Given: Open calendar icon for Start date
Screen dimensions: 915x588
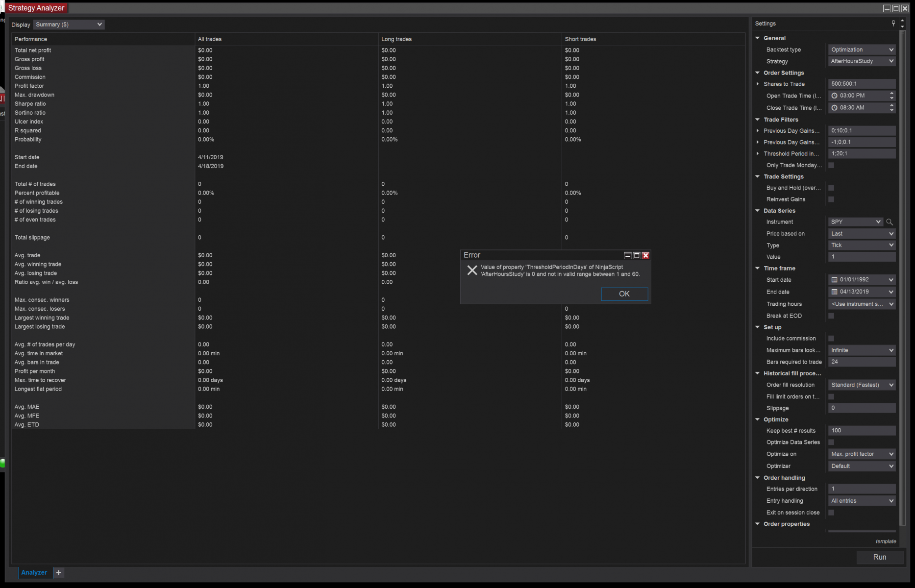Looking at the screenshot, I should pos(834,280).
